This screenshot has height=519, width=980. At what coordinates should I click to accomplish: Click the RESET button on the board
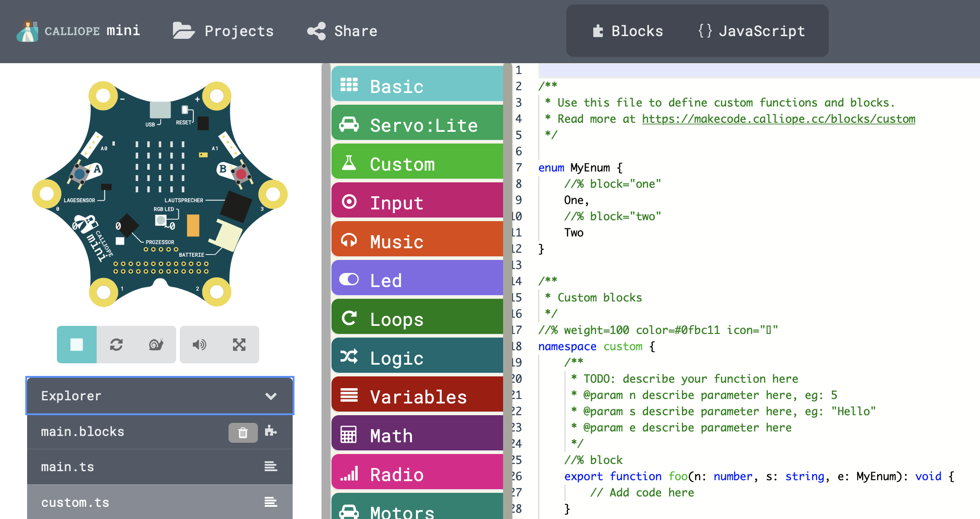click(185, 110)
